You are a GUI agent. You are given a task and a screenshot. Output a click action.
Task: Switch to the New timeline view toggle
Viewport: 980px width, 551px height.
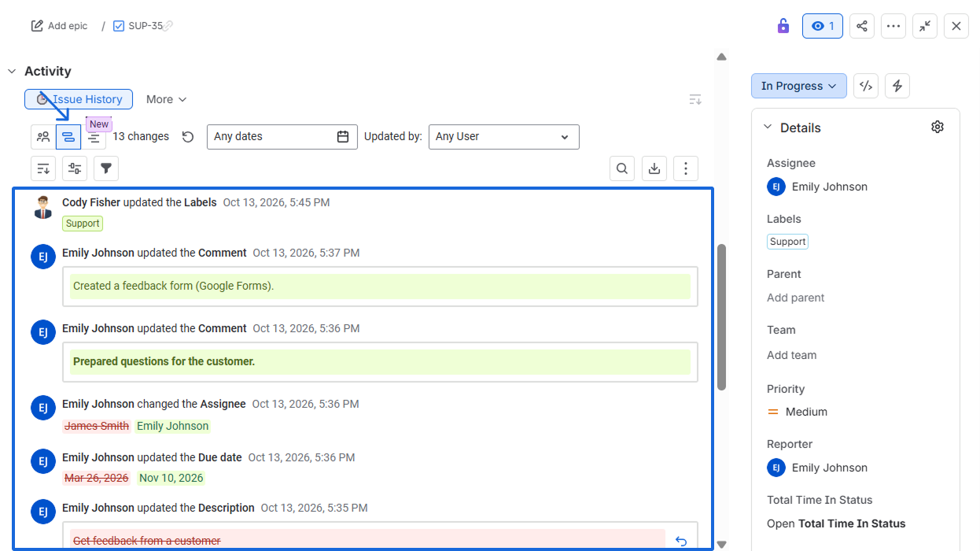(x=94, y=137)
